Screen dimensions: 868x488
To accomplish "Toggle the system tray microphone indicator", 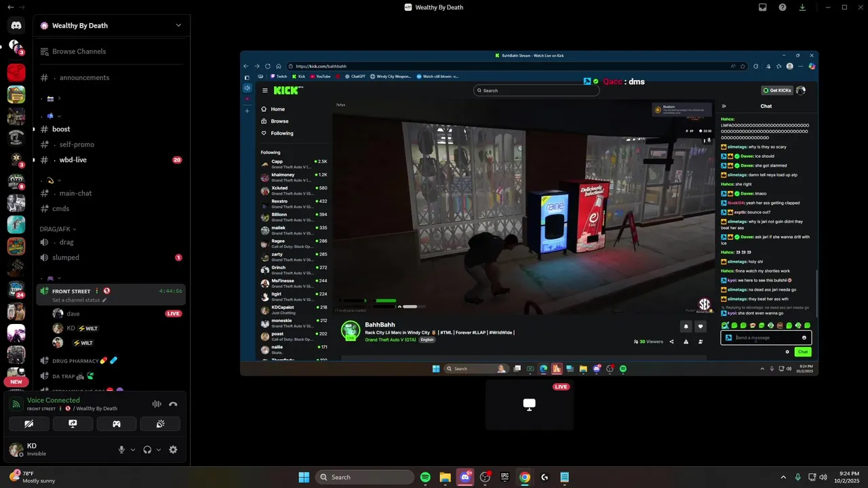I will [x=797, y=477].
